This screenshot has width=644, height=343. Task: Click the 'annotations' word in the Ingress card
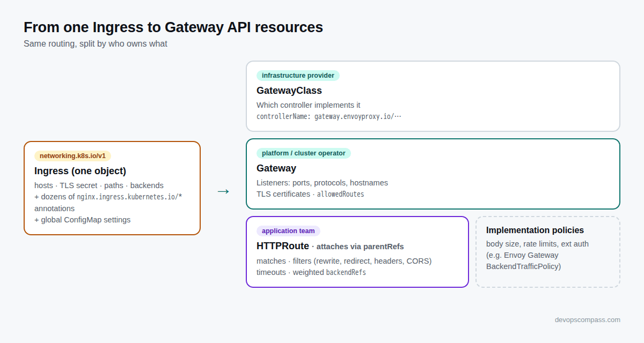[55, 208]
